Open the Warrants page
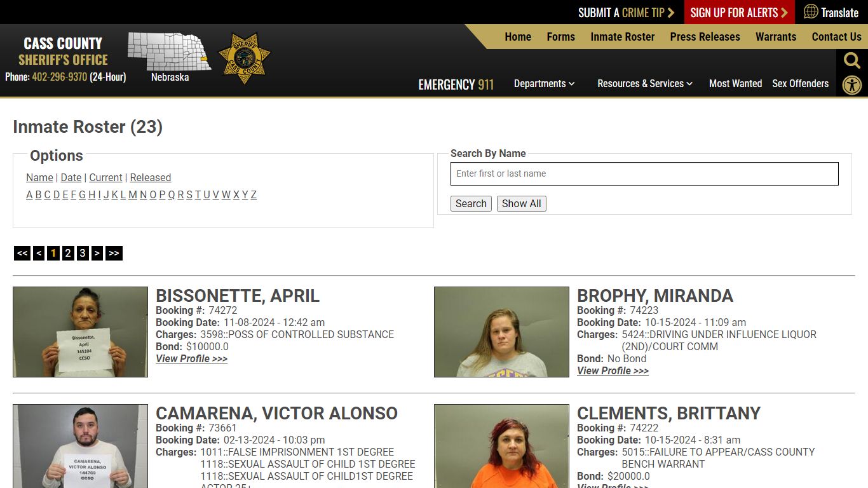This screenshot has width=868, height=488. [x=775, y=37]
